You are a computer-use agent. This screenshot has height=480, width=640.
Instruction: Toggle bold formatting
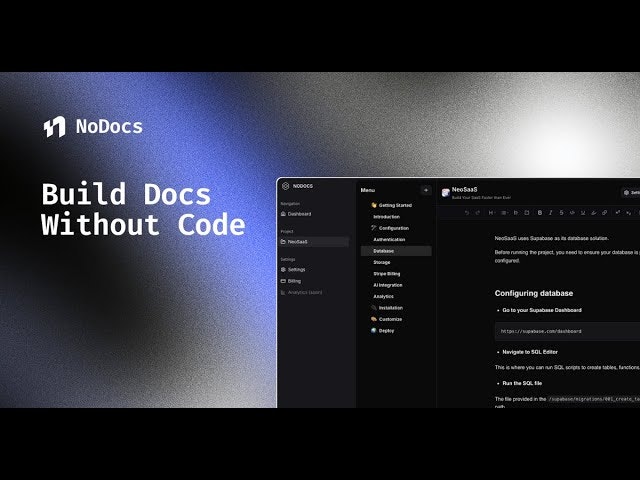click(x=540, y=213)
